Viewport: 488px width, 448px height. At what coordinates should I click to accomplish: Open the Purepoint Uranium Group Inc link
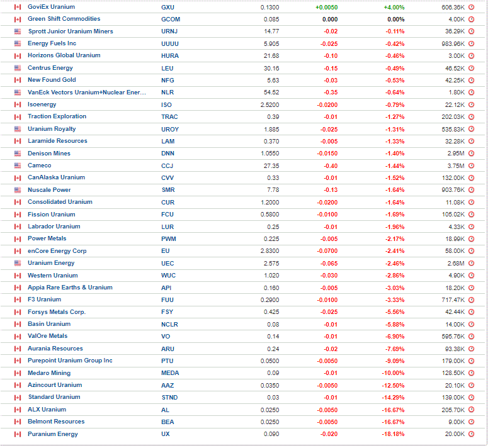pyautogui.click(x=70, y=361)
